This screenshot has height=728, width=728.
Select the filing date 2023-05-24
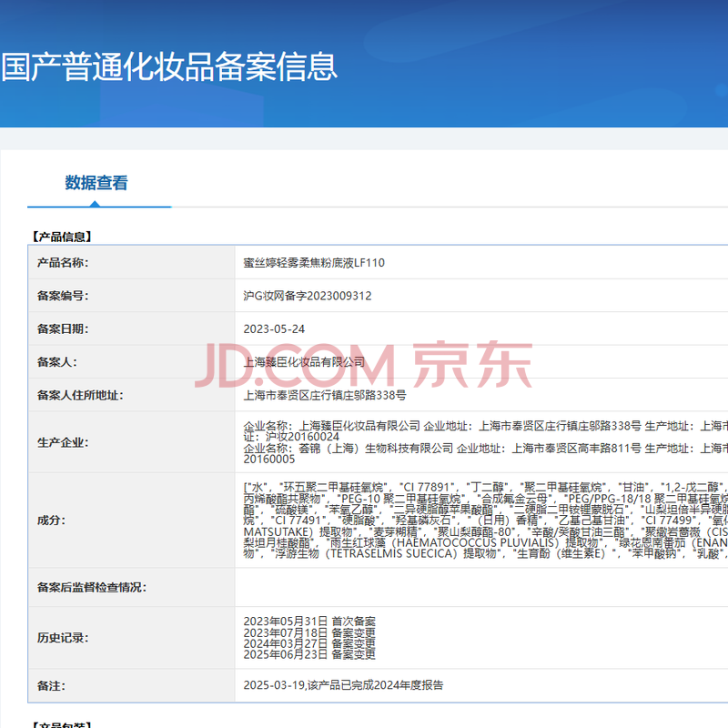point(274,329)
